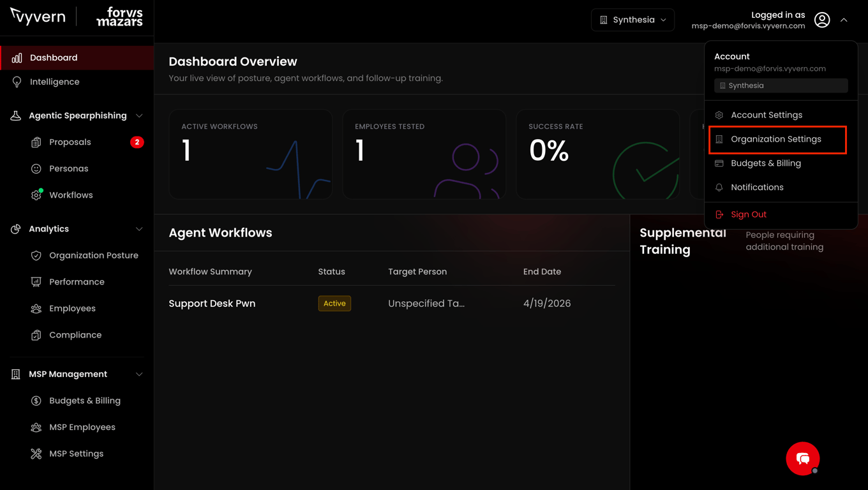Close the account menu using chevron
Image resolution: width=868 pixels, height=490 pixels.
(x=844, y=20)
